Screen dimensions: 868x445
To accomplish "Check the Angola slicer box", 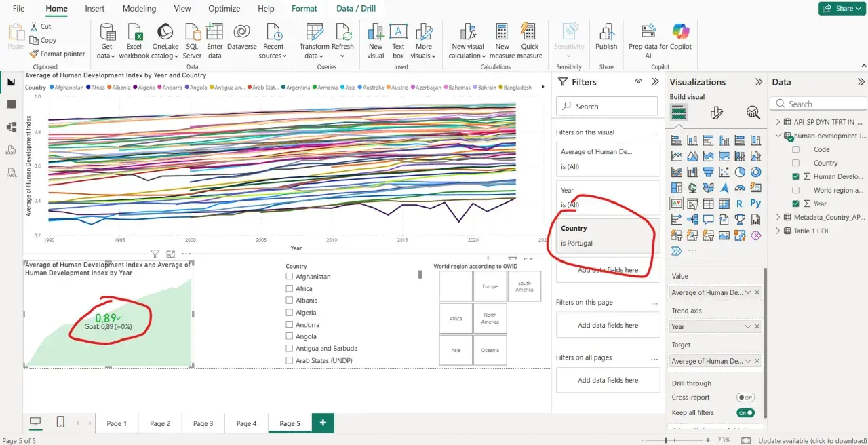I will pyautogui.click(x=290, y=336).
